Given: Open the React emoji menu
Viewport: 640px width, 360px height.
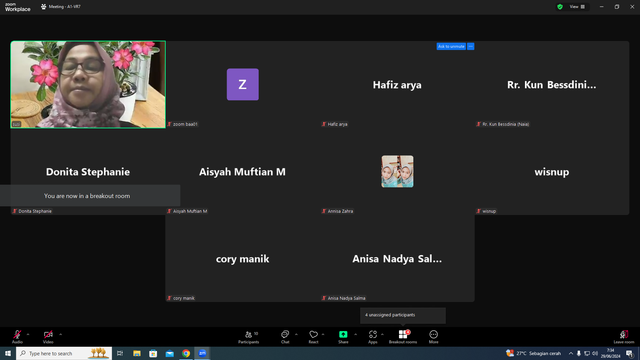Looking at the screenshot, I should 313,337.
